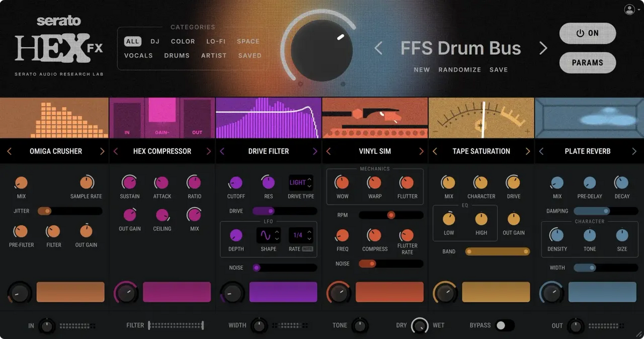Open the PARAMS panel

click(587, 62)
